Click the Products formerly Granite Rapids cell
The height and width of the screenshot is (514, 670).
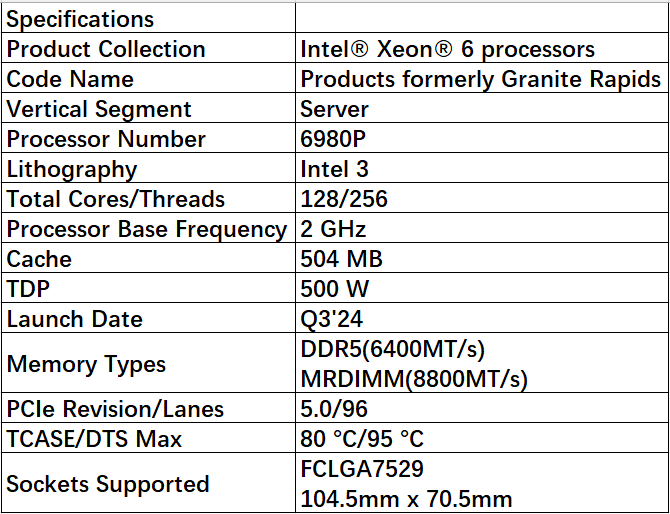pos(481,79)
